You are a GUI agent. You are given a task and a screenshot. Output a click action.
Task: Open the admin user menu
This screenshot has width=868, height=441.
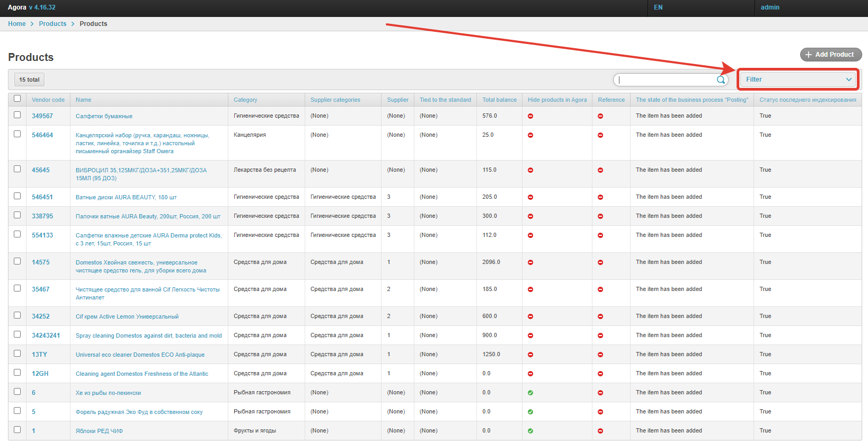(770, 7)
